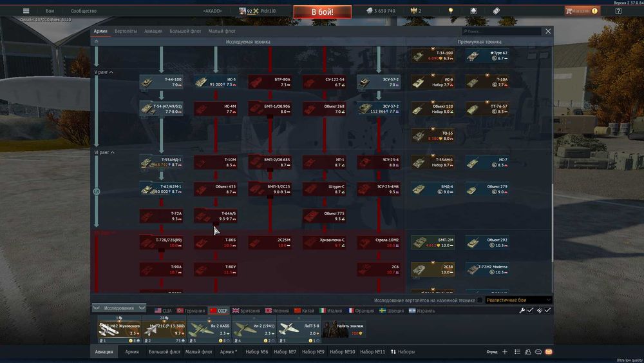Select the Т-64А/Б group
The height and width of the screenshot is (363, 644).
216,216
